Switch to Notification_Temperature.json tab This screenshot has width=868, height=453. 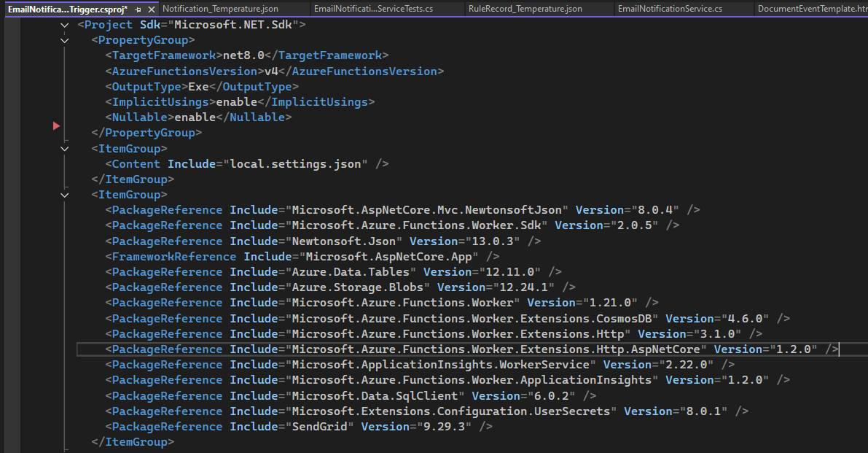pos(220,9)
